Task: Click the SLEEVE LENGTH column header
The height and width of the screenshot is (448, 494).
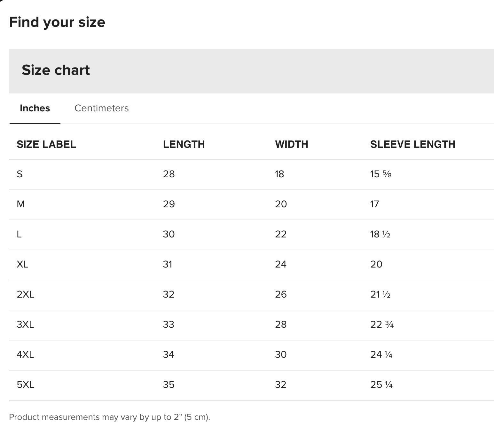Action: 413,144
